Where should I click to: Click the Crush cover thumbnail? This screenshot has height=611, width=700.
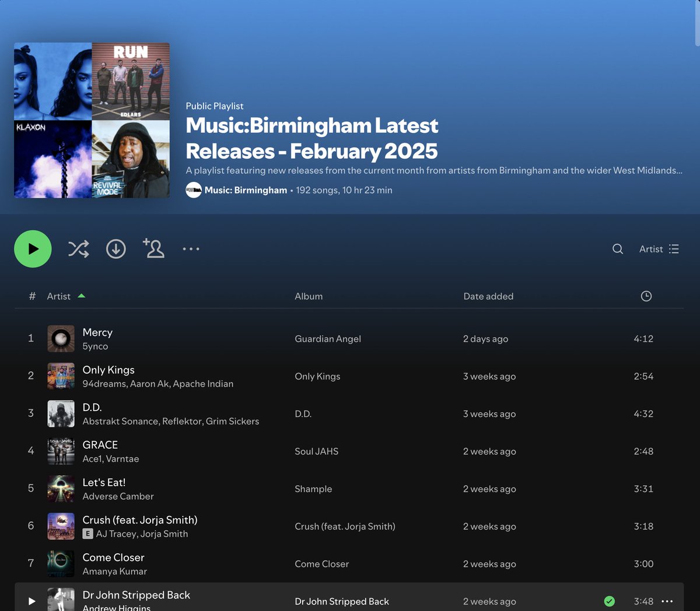tap(61, 526)
